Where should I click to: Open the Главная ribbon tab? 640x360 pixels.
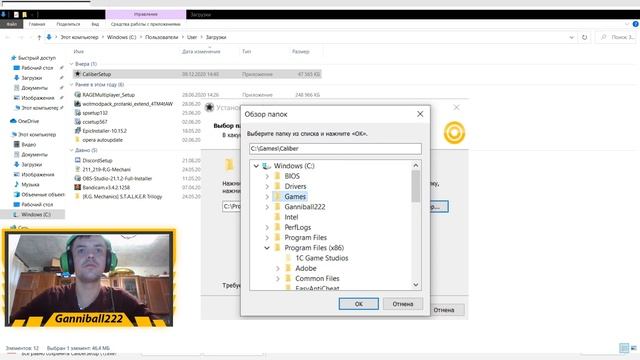pyautogui.click(x=37, y=24)
